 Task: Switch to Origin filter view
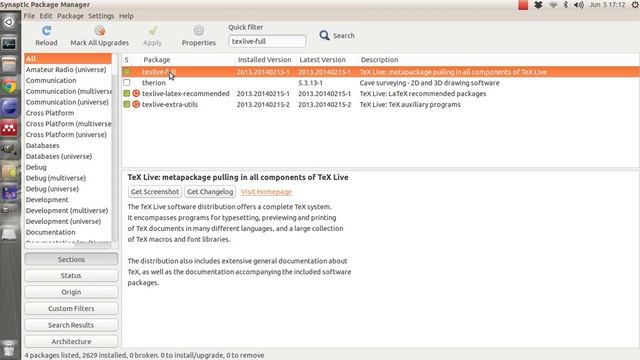click(x=71, y=292)
